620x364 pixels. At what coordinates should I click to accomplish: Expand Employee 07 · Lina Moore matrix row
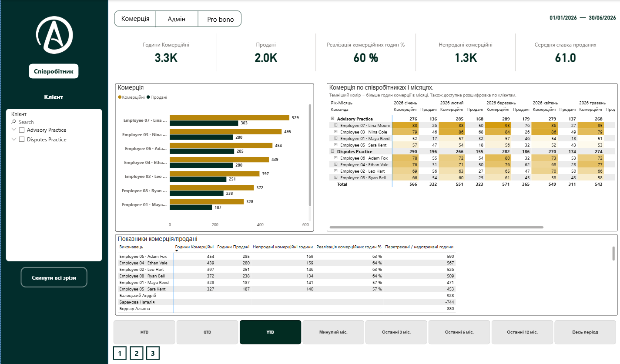(x=336, y=125)
